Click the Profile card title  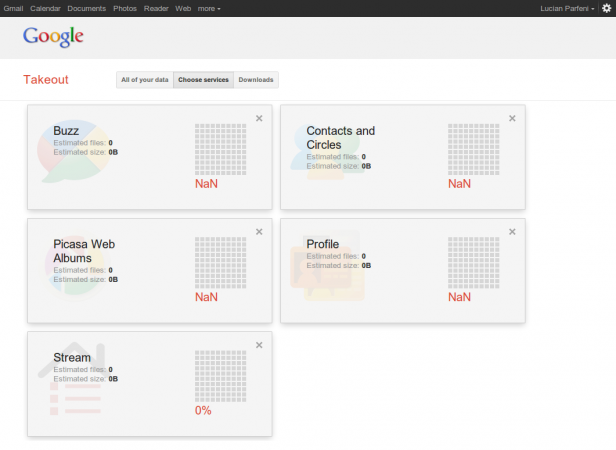[322, 244]
